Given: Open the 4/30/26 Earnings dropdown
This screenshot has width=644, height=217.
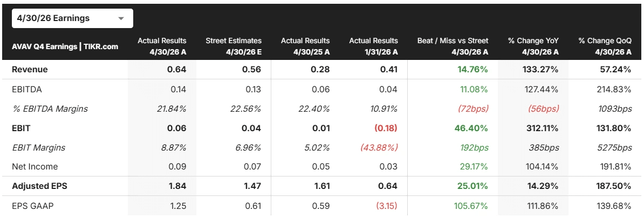Looking at the screenshot, I should (x=72, y=18).
